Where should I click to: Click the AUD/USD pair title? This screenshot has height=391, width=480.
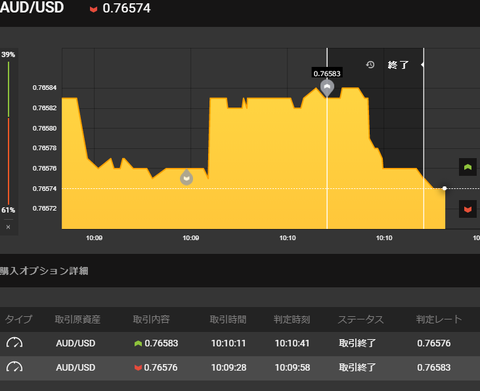point(32,7)
